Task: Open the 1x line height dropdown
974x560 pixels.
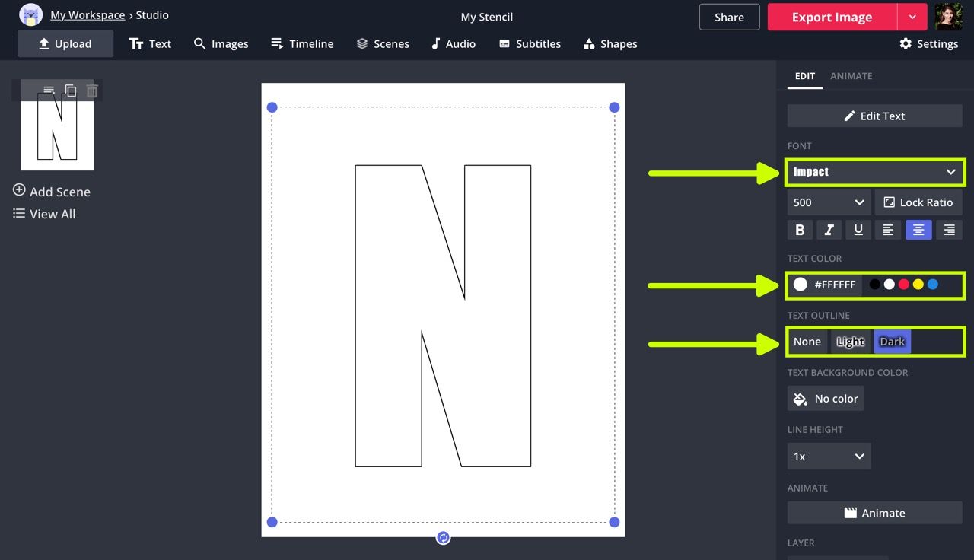Action: (828, 457)
